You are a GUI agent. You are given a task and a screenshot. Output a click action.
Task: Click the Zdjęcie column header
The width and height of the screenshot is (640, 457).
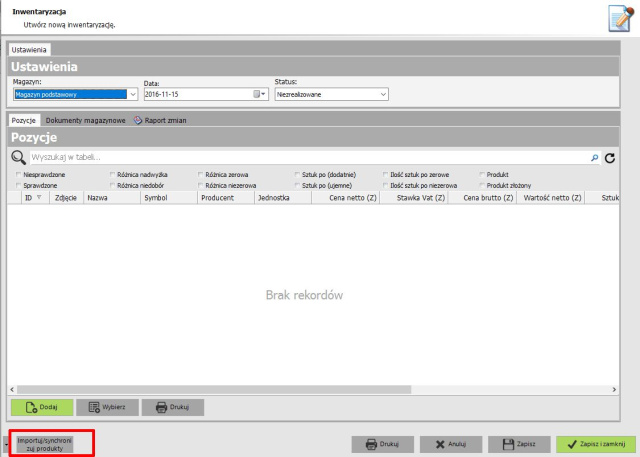click(66, 198)
